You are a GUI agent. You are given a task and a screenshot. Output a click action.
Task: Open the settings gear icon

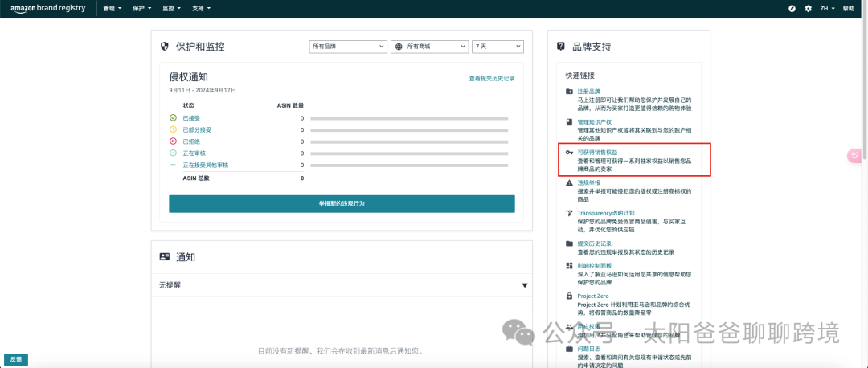point(809,8)
